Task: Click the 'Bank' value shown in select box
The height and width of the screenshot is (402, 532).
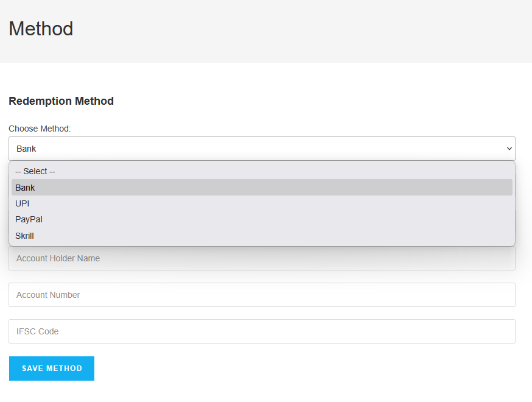Action: 26,149
